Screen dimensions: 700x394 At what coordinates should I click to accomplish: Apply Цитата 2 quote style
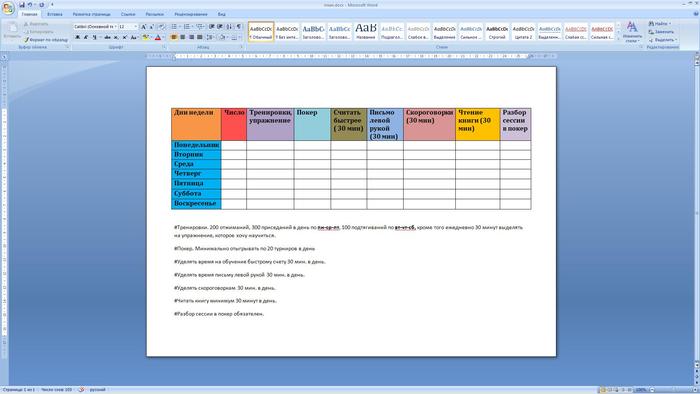[x=523, y=31]
